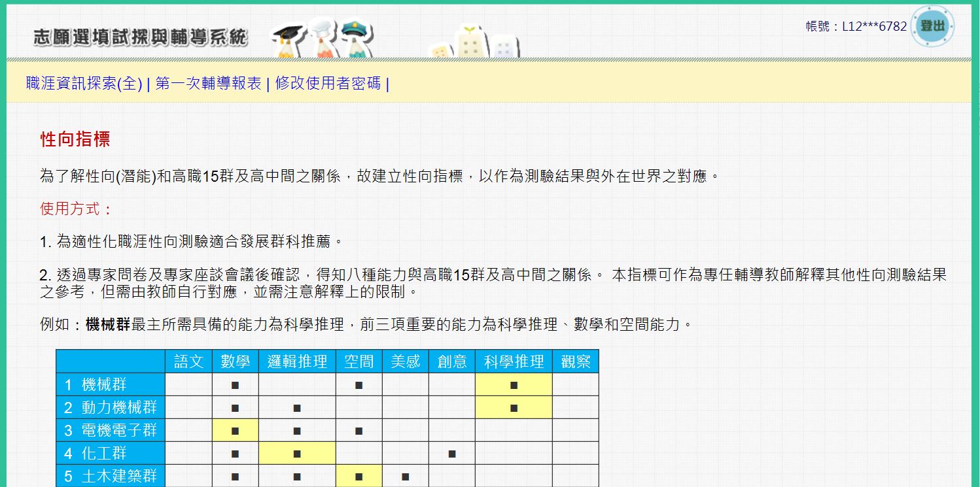
Task: Click the tall building sticker beside the sprout
Action: pos(504,47)
